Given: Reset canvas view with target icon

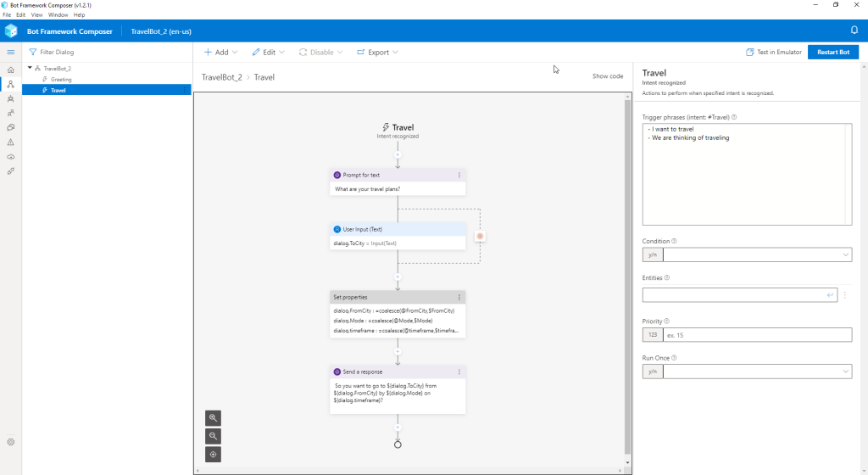Looking at the screenshot, I should (213, 455).
